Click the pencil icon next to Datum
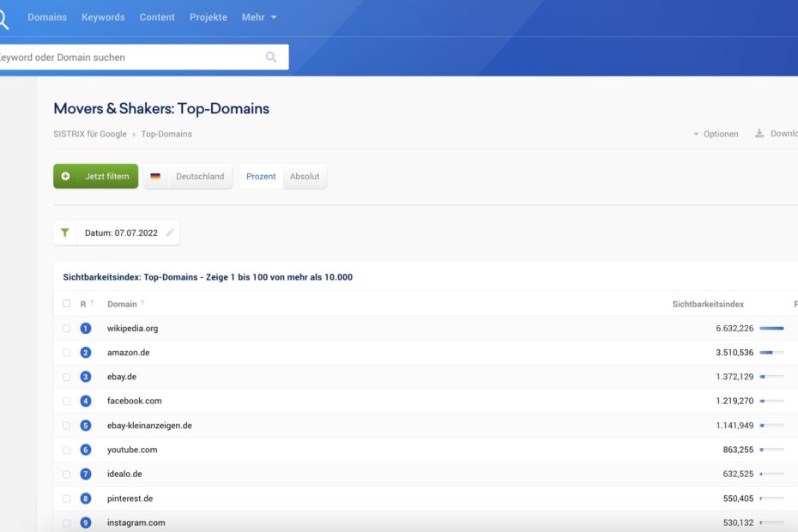Image resolution: width=798 pixels, height=532 pixels. point(170,233)
